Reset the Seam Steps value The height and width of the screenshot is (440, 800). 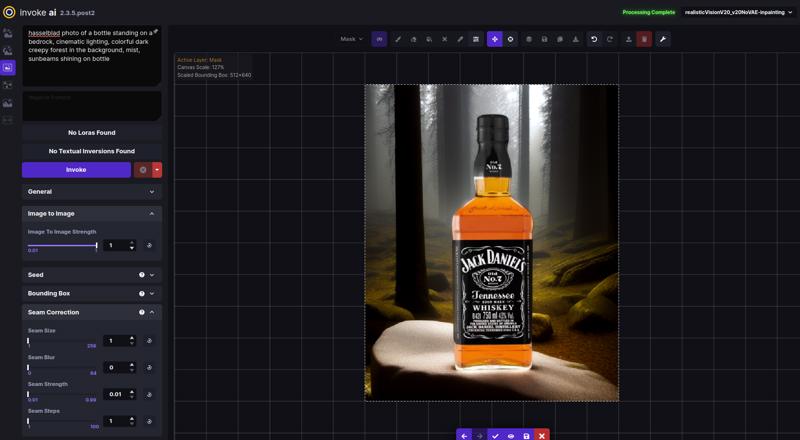click(149, 421)
